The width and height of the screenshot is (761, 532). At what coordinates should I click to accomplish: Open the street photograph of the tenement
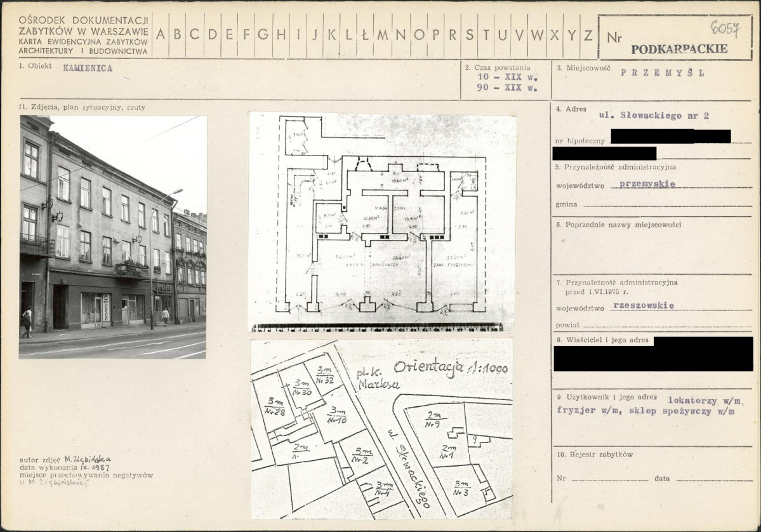coord(113,237)
